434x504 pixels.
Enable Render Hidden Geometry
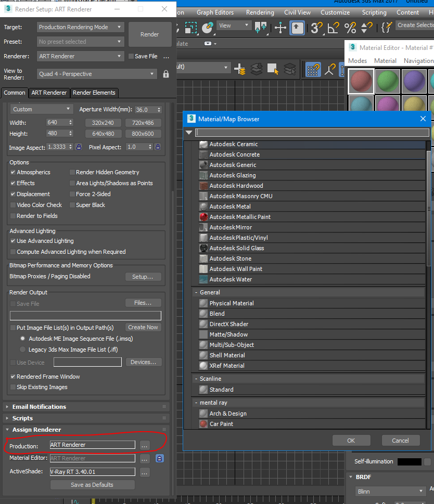pos(72,172)
